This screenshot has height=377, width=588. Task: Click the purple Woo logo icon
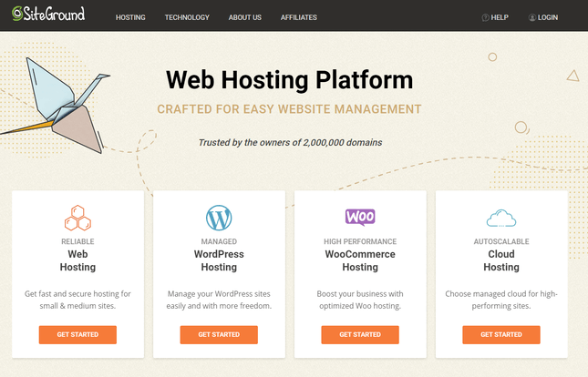360,218
